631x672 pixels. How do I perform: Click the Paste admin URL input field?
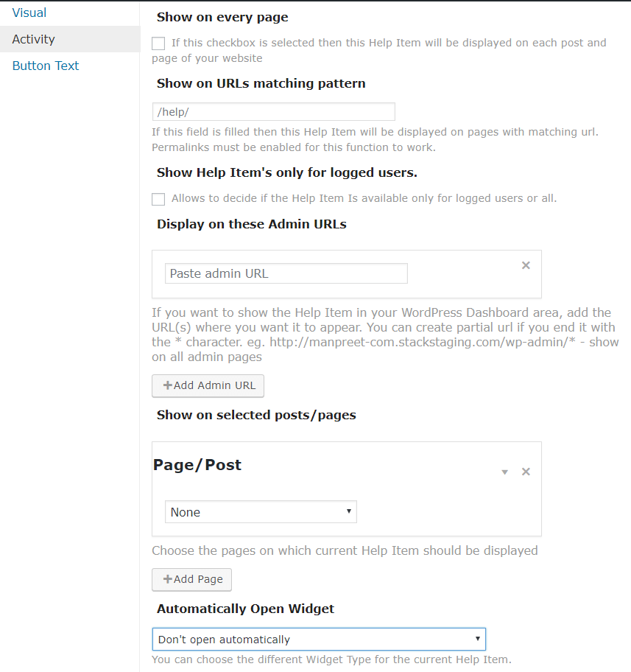286,273
